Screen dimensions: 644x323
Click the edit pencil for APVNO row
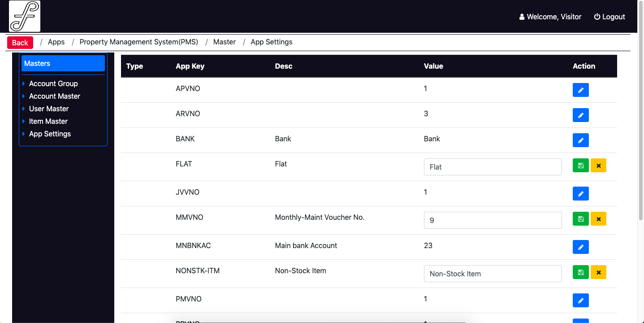pyautogui.click(x=580, y=90)
